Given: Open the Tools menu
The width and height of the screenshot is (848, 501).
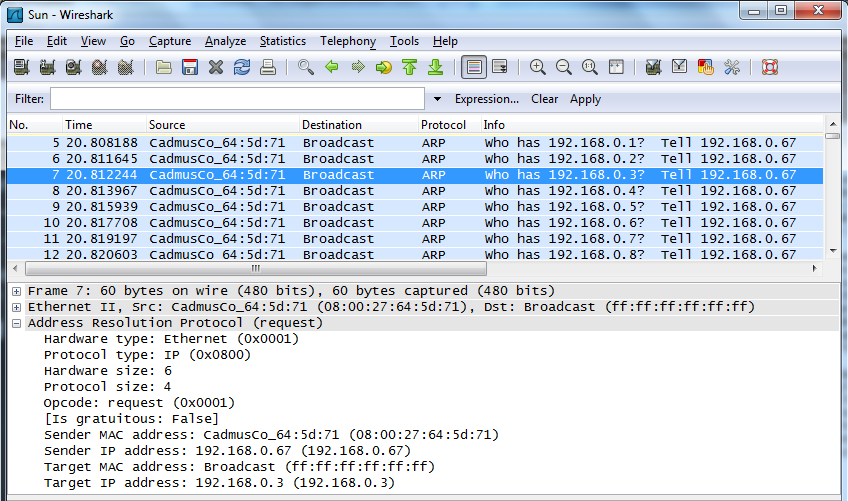Looking at the screenshot, I should pyautogui.click(x=405, y=41).
